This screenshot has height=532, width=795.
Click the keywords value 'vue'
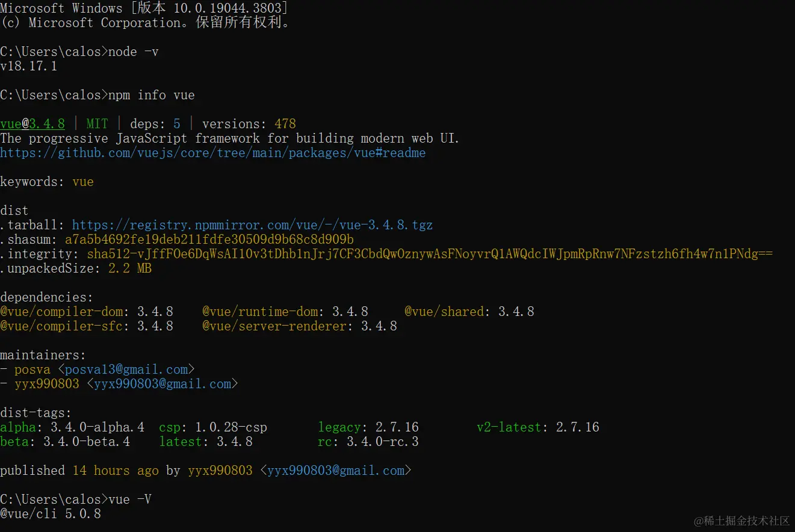[83, 182]
